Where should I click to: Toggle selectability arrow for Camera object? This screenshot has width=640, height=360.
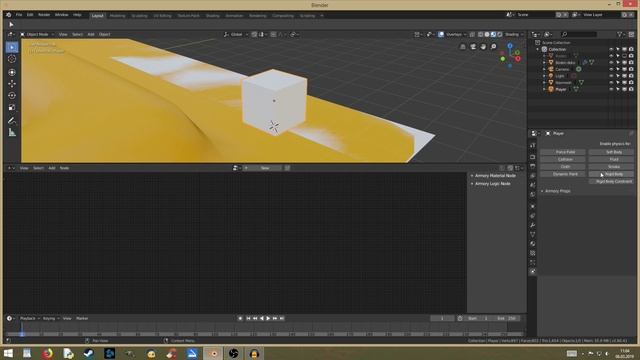point(618,69)
